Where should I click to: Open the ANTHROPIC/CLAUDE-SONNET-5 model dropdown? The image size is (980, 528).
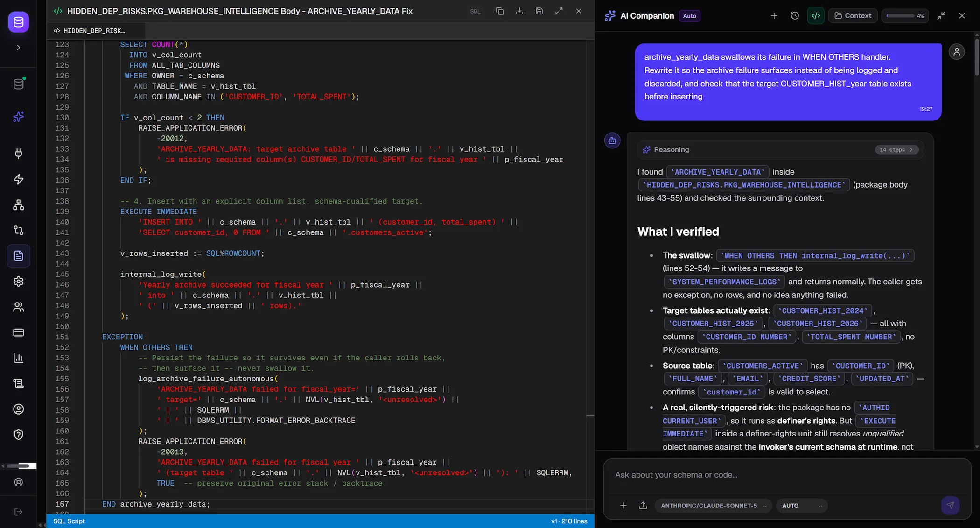[713, 506]
